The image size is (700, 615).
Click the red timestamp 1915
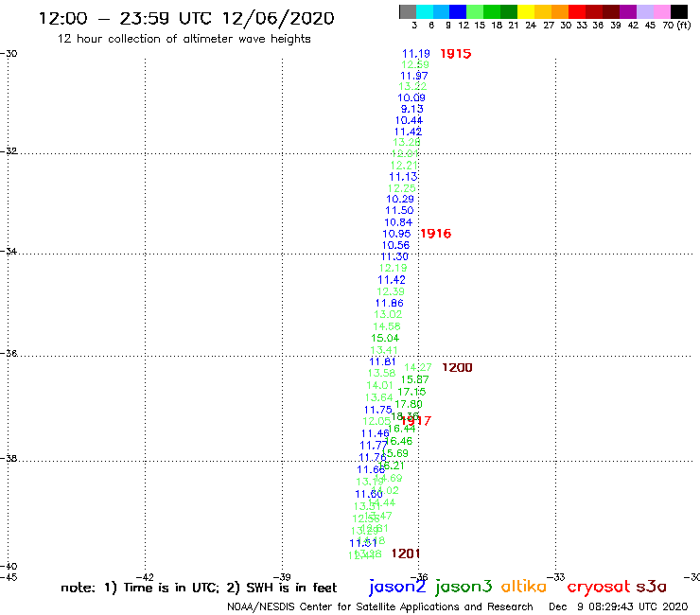pos(456,54)
